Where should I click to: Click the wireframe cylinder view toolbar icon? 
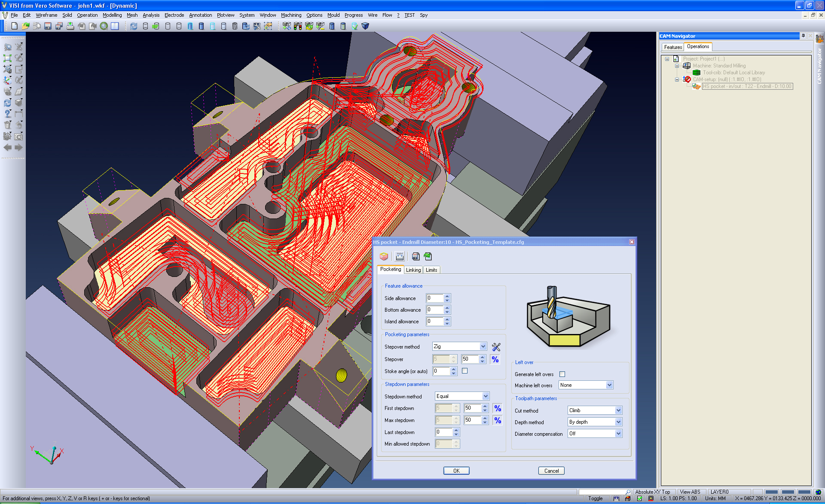145,26
